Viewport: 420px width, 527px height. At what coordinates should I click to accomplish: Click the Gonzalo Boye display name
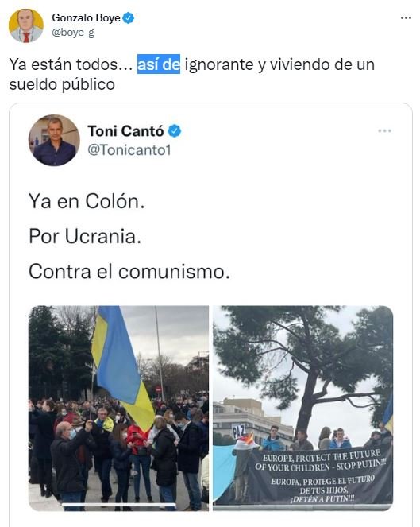point(86,17)
